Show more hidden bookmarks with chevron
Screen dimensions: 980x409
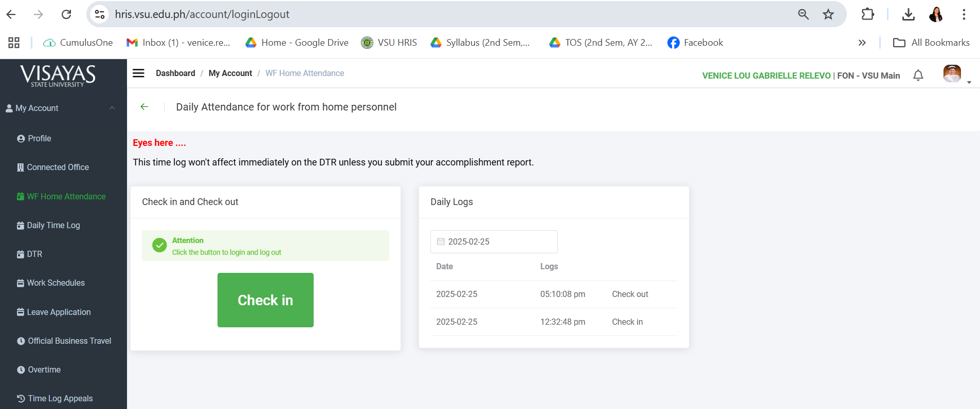[x=862, y=43]
